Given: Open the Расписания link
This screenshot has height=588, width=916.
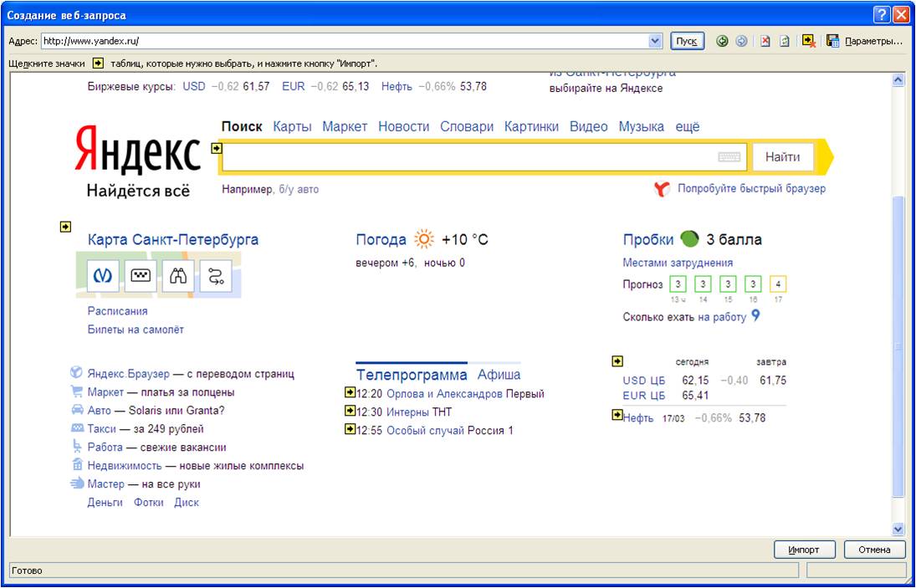Looking at the screenshot, I should click(x=117, y=311).
